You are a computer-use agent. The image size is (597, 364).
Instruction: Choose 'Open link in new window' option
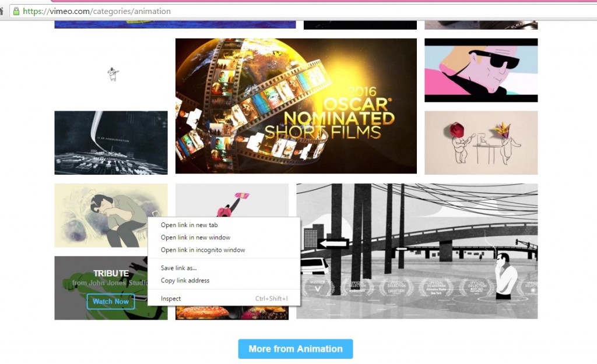pyautogui.click(x=195, y=237)
